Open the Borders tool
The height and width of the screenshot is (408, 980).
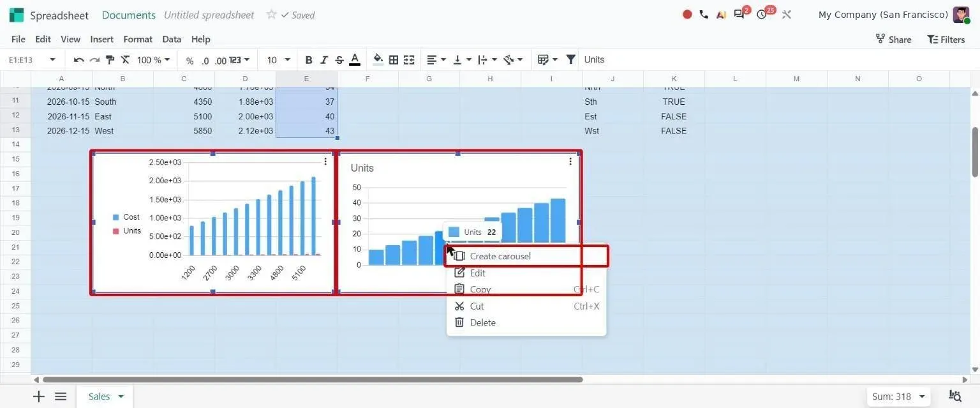[394, 60]
